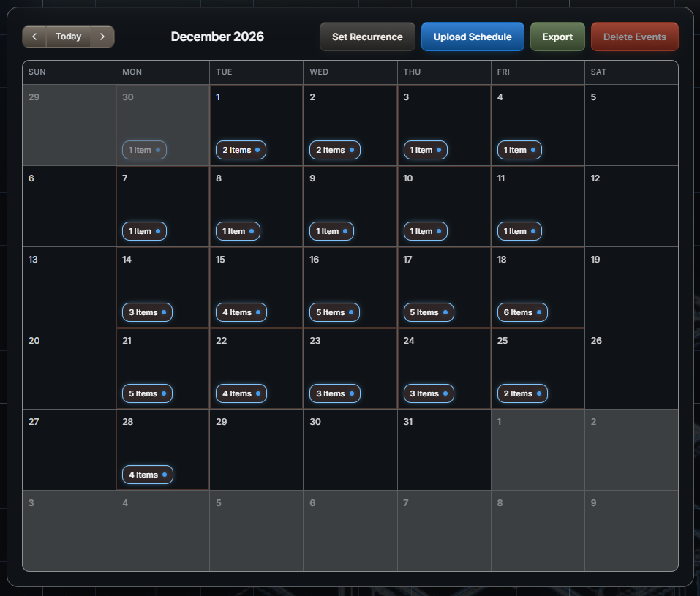Open the 5 Items badge on December 21

tap(147, 393)
